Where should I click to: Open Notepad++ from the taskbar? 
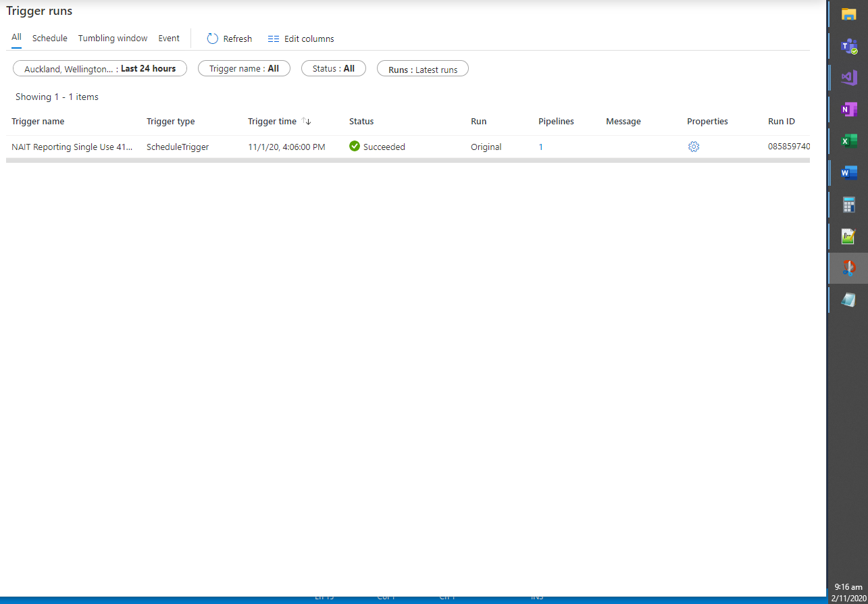point(848,236)
